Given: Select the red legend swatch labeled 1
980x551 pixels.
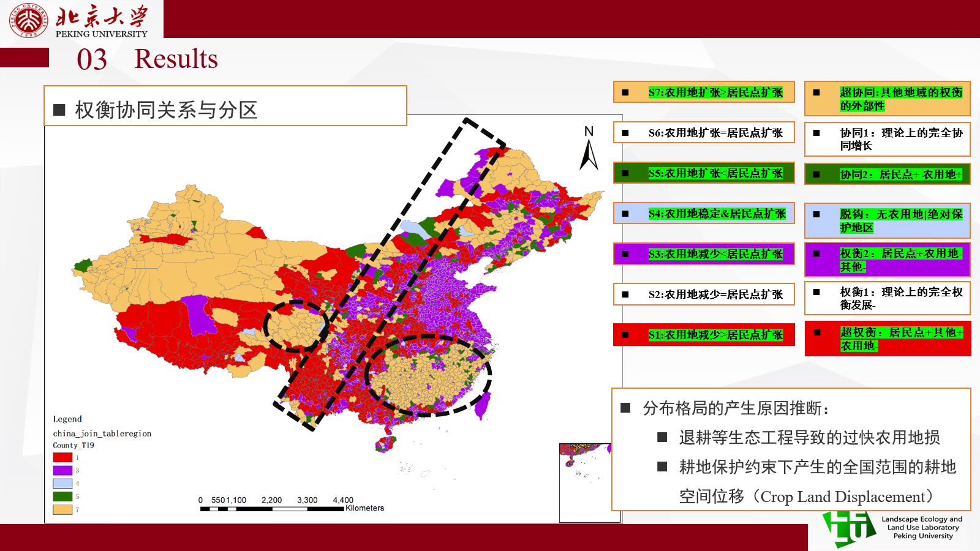Looking at the screenshot, I should [62, 457].
